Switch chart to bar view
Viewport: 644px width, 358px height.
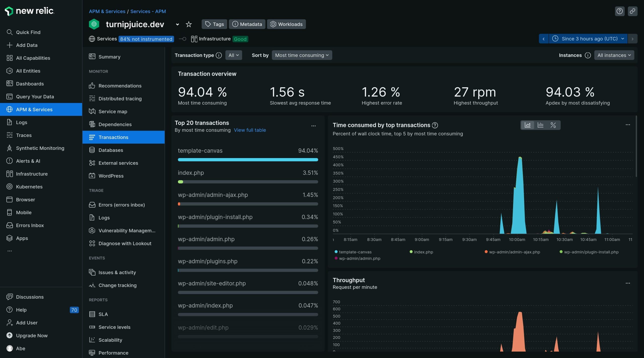coord(540,125)
